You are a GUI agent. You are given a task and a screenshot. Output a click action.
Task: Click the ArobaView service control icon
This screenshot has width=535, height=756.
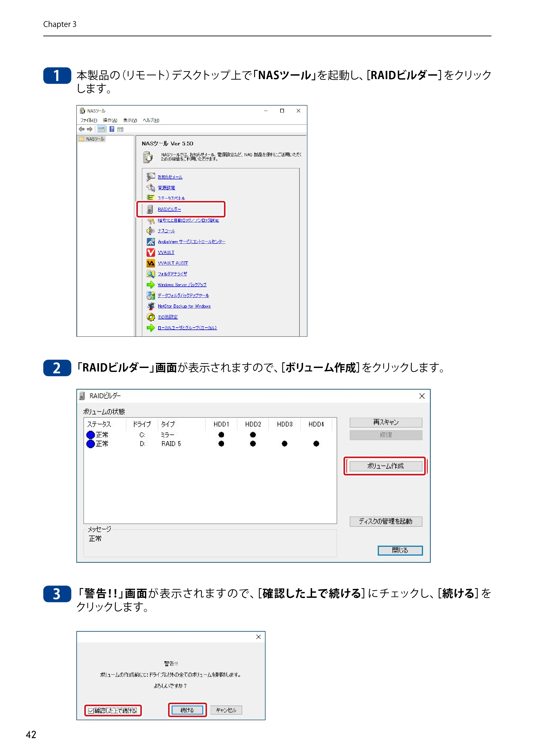click(151, 242)
